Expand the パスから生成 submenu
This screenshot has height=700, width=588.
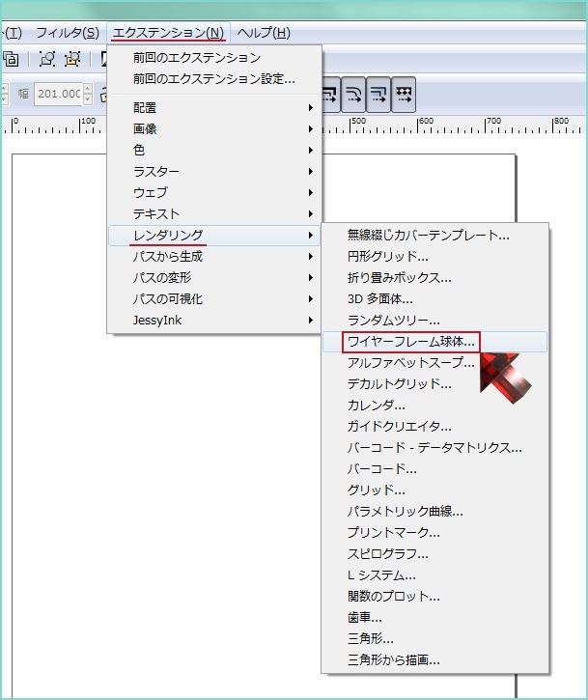pos(213,256)
